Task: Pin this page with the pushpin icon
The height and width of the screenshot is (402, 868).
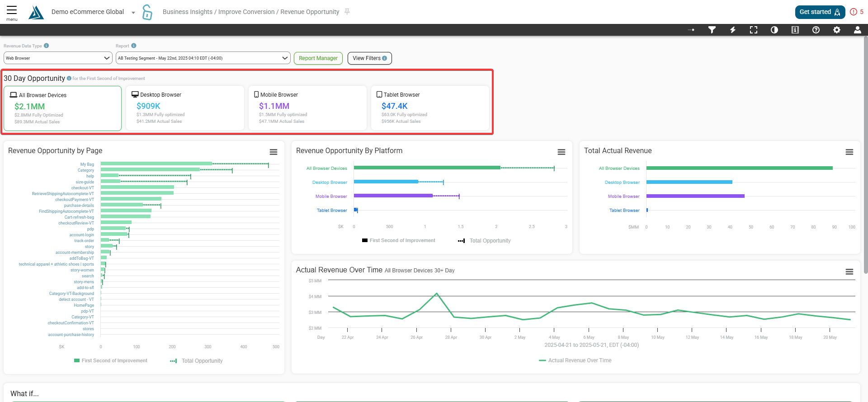Action: pos(347,12)
